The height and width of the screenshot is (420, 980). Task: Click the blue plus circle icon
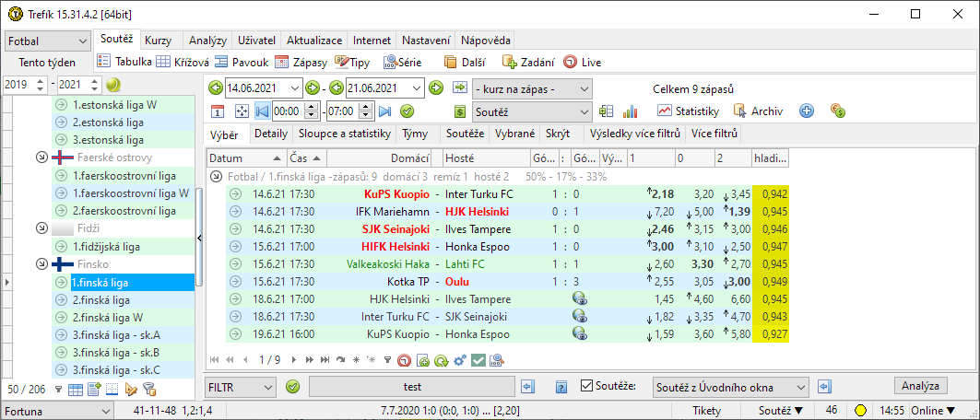[807, 111]
